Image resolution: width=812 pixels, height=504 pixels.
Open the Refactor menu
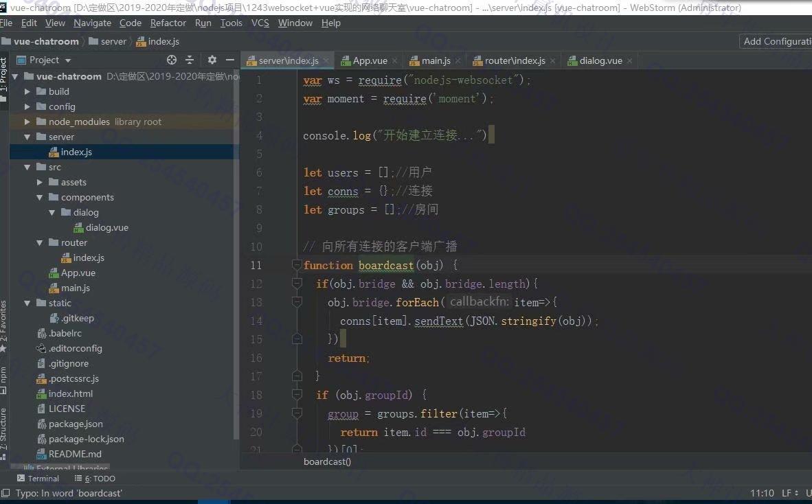point(168,23)
